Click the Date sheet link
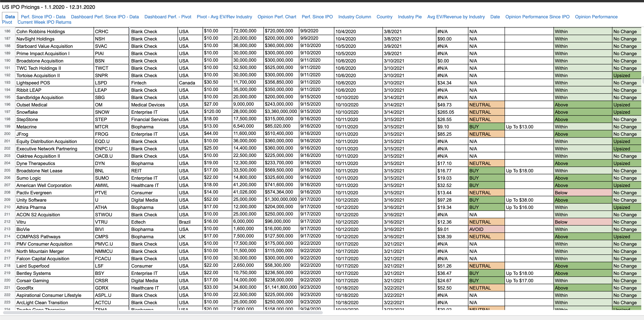The image size is (644, 320). pyautogui.click(x=495, y=17)
